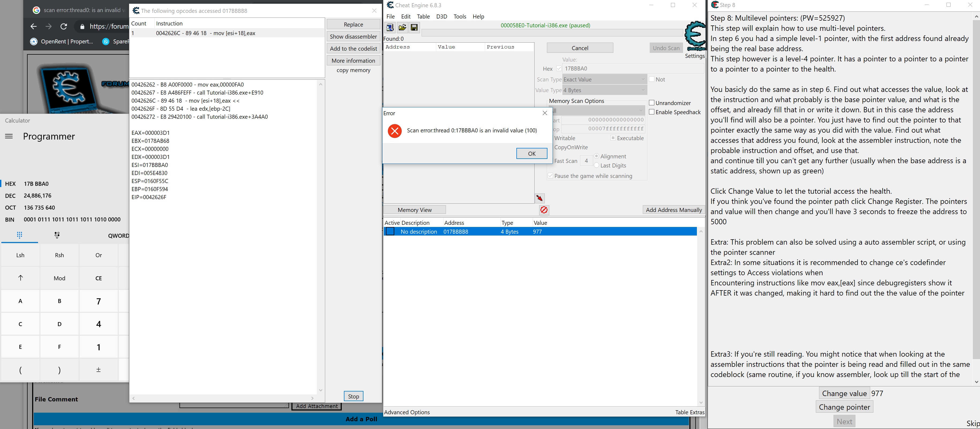Image resolution: width=980 pixels, height=429 pixels.
Task: Click the save table floppy icon
Action: tap(414, 27)
